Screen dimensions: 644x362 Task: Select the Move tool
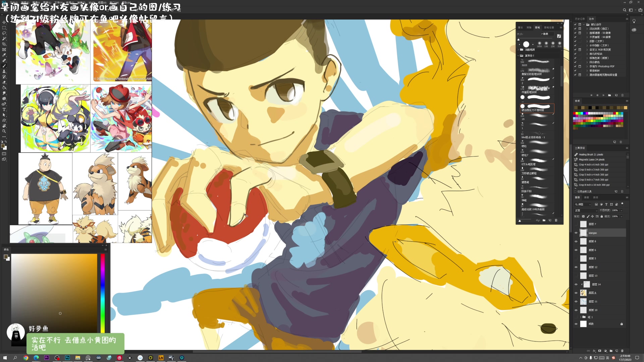[x=4, y=22]
